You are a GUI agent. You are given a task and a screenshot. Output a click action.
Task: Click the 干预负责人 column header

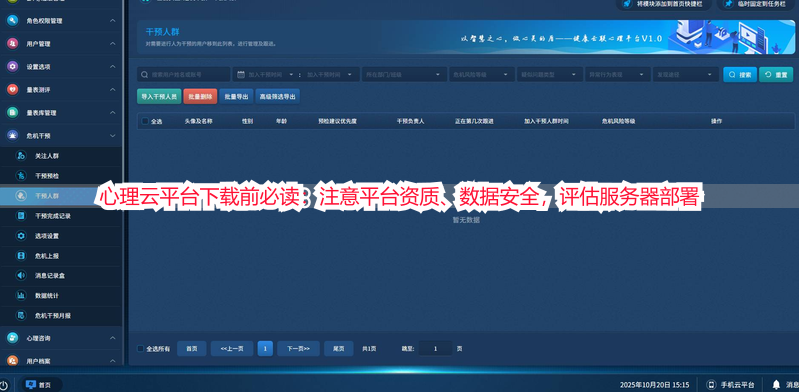click(411, 121)
